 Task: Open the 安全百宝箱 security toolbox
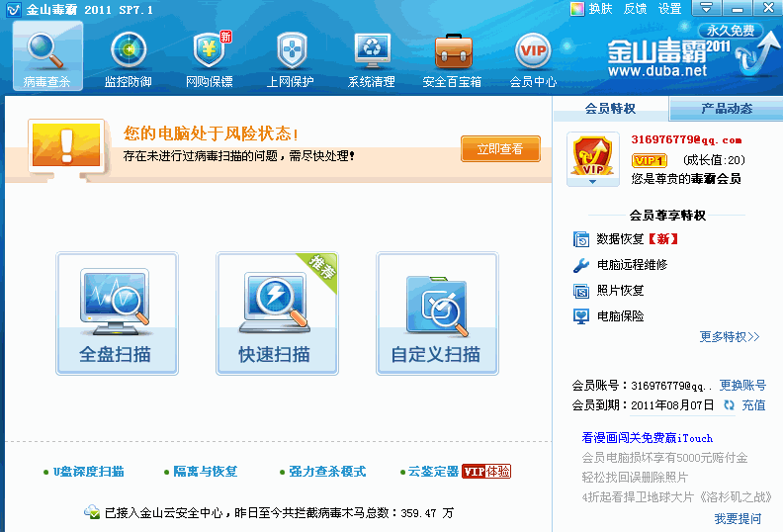[x=453, y=59]
